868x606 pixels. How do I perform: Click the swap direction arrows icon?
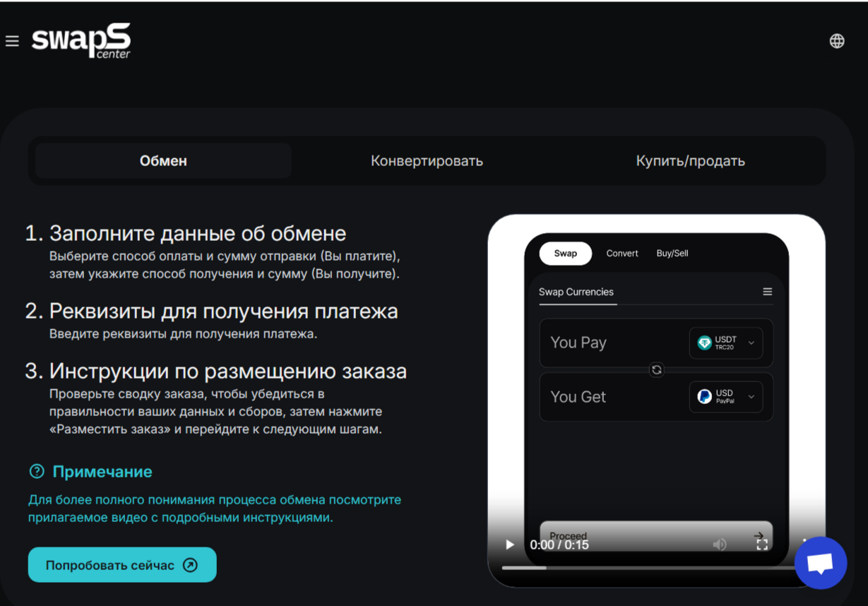click(656, 370)
